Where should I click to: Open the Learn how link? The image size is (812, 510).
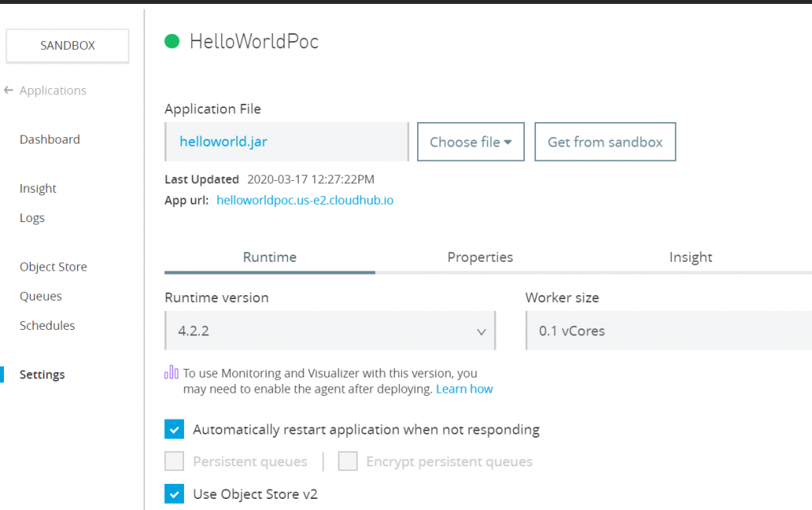click(x=464, y=389)
